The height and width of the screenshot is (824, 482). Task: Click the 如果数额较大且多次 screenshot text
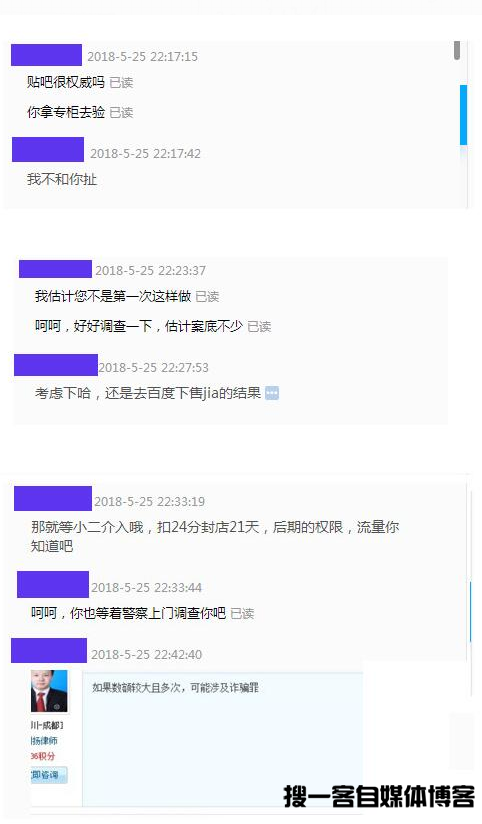tap(176, 688)
